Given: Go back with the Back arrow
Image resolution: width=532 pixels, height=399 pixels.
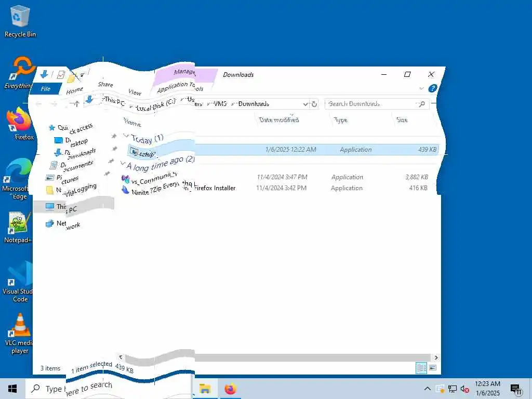Looking at the screenshot, I should coord(38,104).
